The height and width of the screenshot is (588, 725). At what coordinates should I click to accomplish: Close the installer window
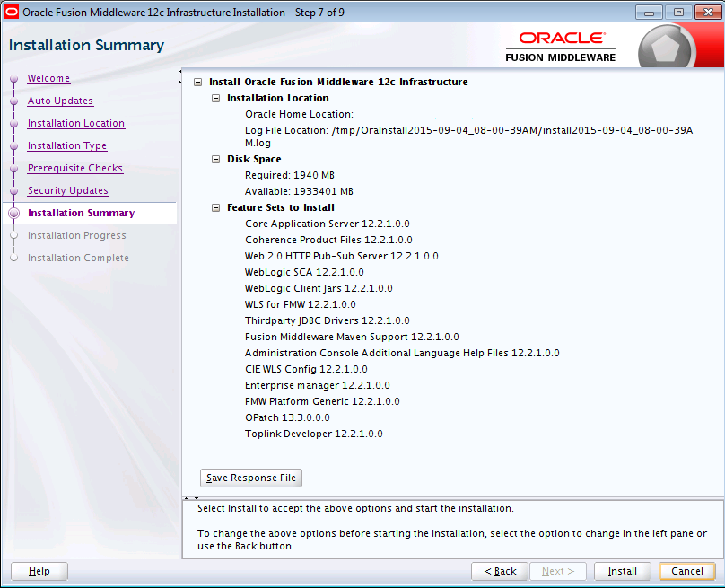pyautogui.click(x=708, y=12)
